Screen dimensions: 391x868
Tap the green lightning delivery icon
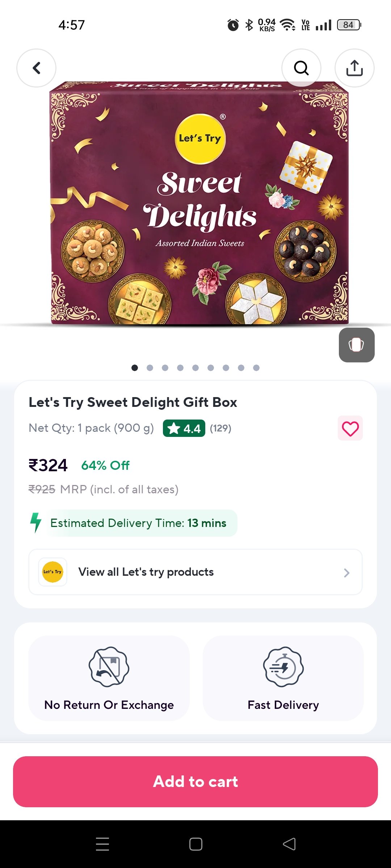36,523
